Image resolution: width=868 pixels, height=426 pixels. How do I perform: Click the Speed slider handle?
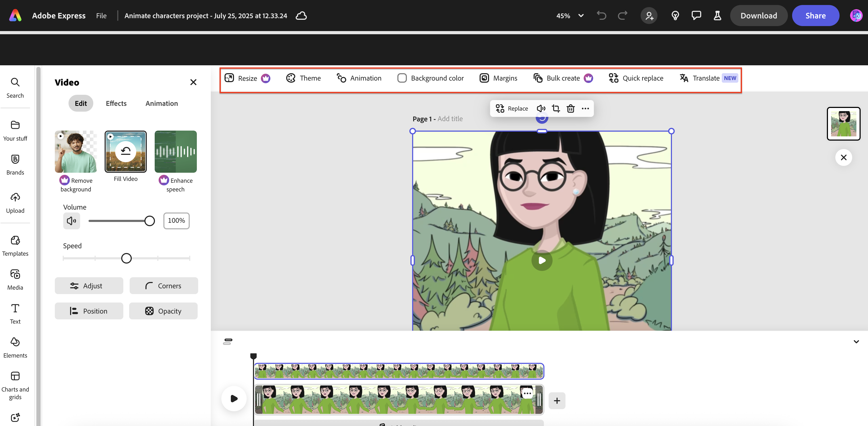coord(126,258)
